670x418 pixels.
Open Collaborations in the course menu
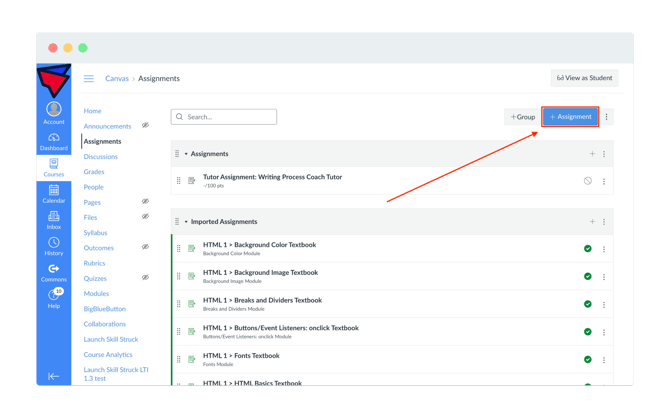[x=105, y=324]
